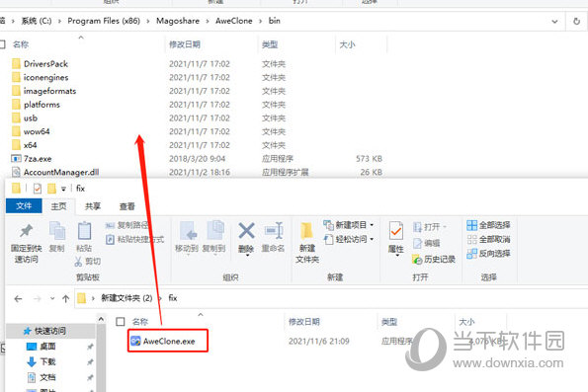This screenshot has height=392, width=588.
Task: Click the 系统 (C:) drive in the address path
Action: 36,21
